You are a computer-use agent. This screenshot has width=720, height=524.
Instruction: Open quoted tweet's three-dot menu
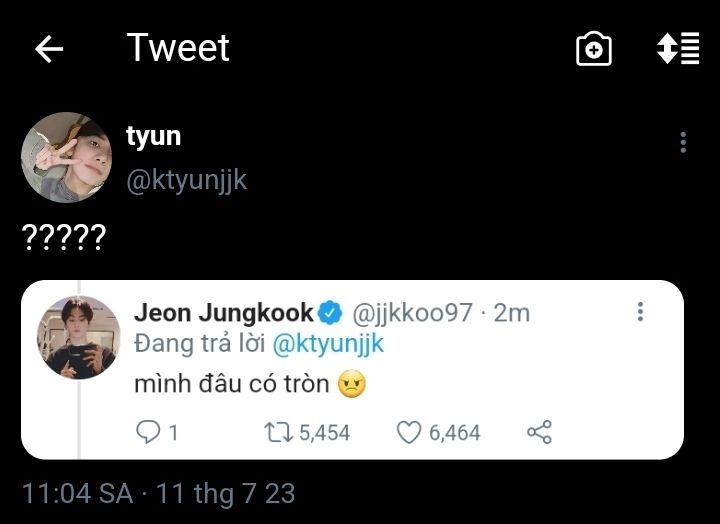[x=640, y=312]
